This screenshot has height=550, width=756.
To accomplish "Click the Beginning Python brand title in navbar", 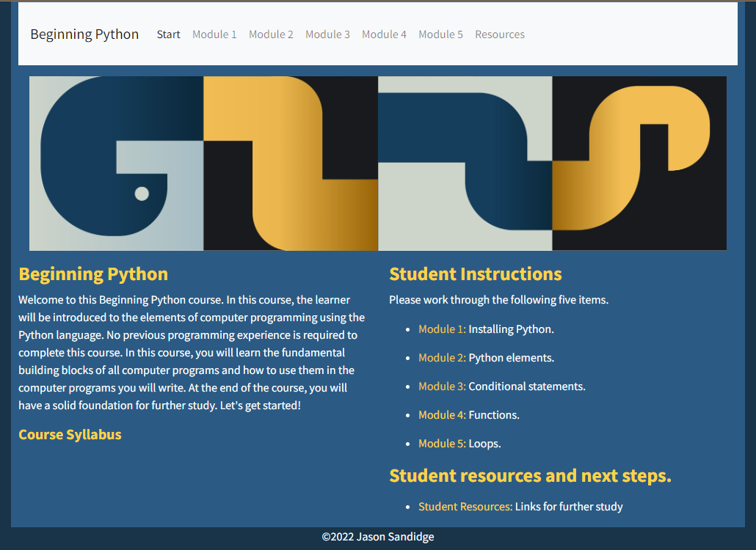I will (84, 34).
